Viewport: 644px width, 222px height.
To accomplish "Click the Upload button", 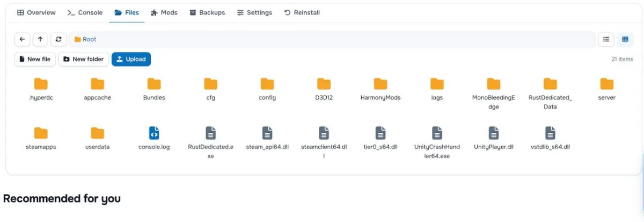I will (131, 59).
